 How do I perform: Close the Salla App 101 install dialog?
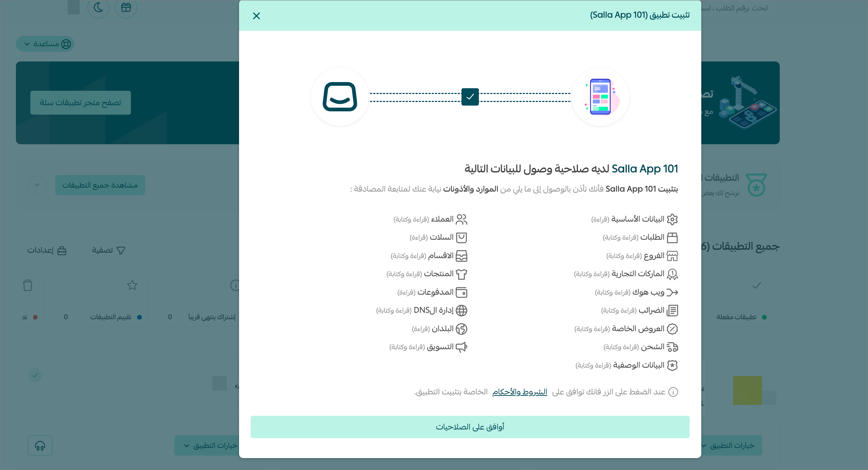(x=256, y=16)
